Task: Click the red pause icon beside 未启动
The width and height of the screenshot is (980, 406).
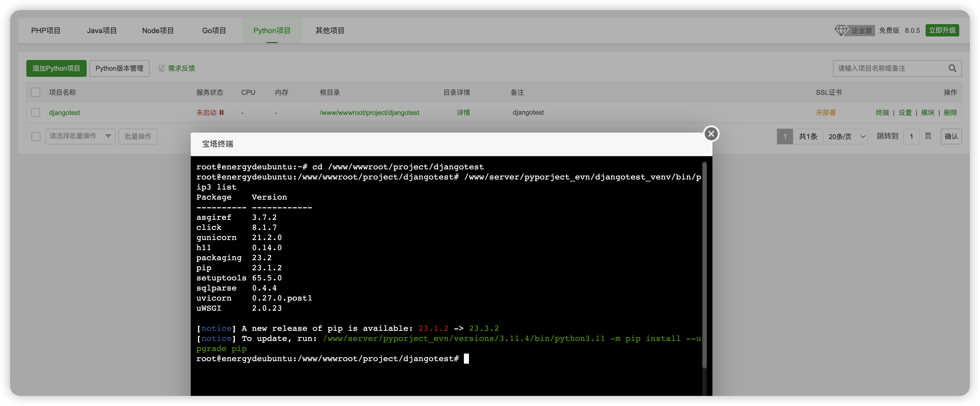Action: [x=221, y=112]
